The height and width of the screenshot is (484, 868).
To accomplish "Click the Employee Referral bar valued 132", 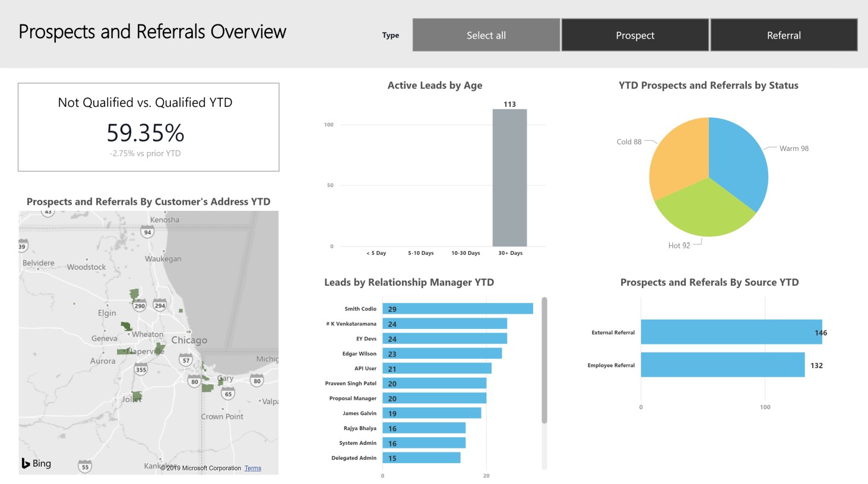I will tap(723, 365).
